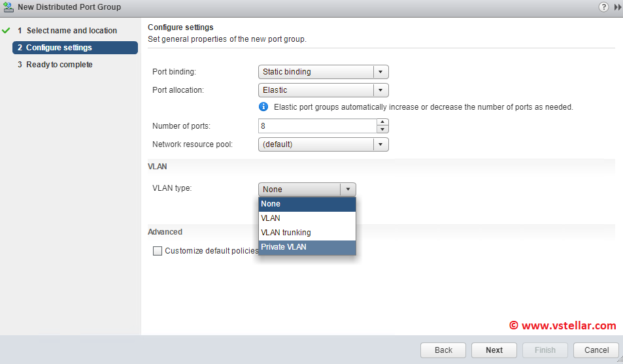623x364 pixels.
Task: Decrease number of ports with down arrow
Action: [x=382, y=129]
